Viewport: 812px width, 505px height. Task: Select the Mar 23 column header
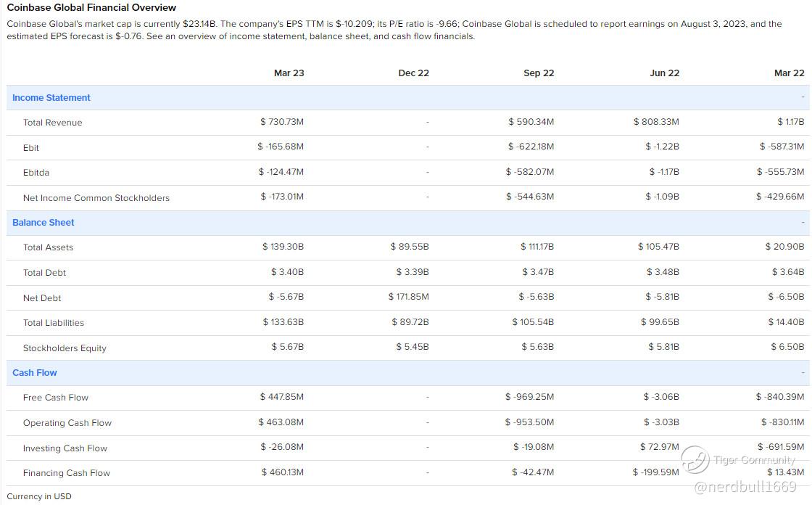[x=289, y=73]
